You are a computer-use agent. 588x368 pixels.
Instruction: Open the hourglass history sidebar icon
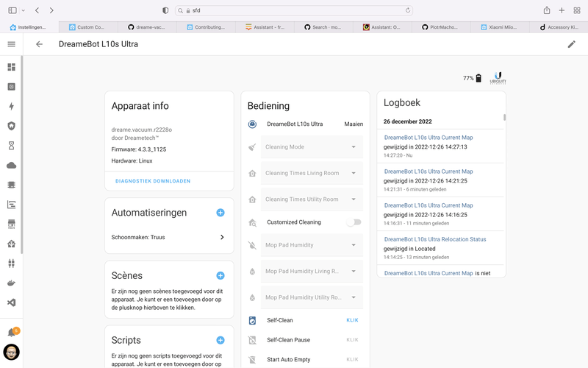[11, 146]
